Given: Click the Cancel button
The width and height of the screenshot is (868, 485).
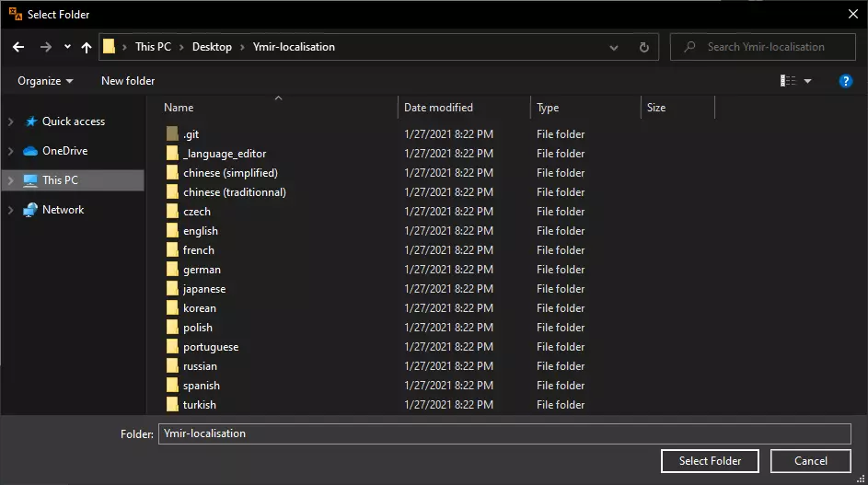Looking at the screenshot, I should pyautogui.click(x=811, y=461).
